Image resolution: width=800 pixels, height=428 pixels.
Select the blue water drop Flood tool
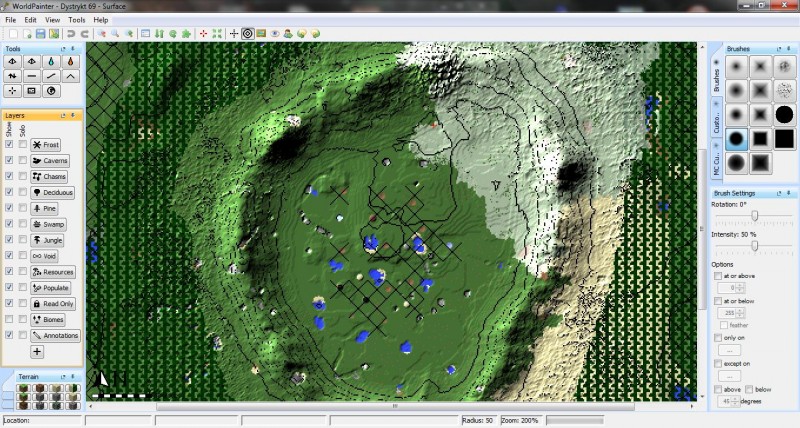(x=51, y=62)
